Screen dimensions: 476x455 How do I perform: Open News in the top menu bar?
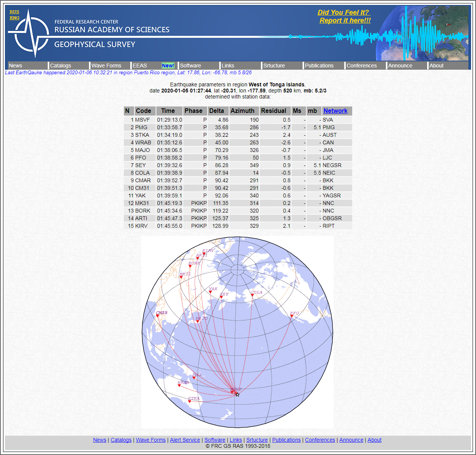[x=16, y=66]
